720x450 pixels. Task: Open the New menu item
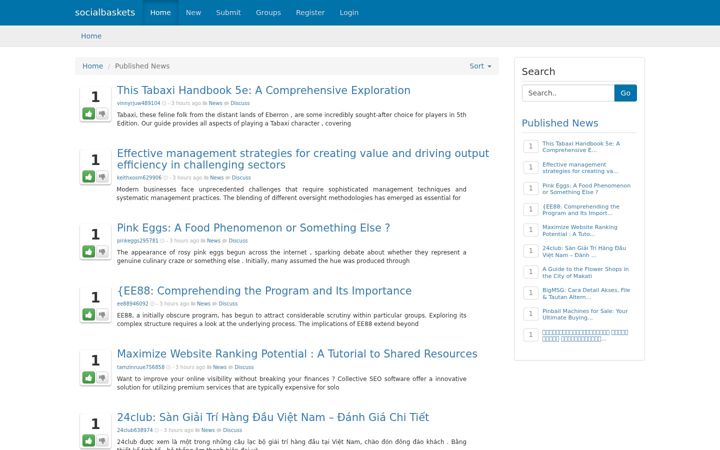click(x=193, y=12)
